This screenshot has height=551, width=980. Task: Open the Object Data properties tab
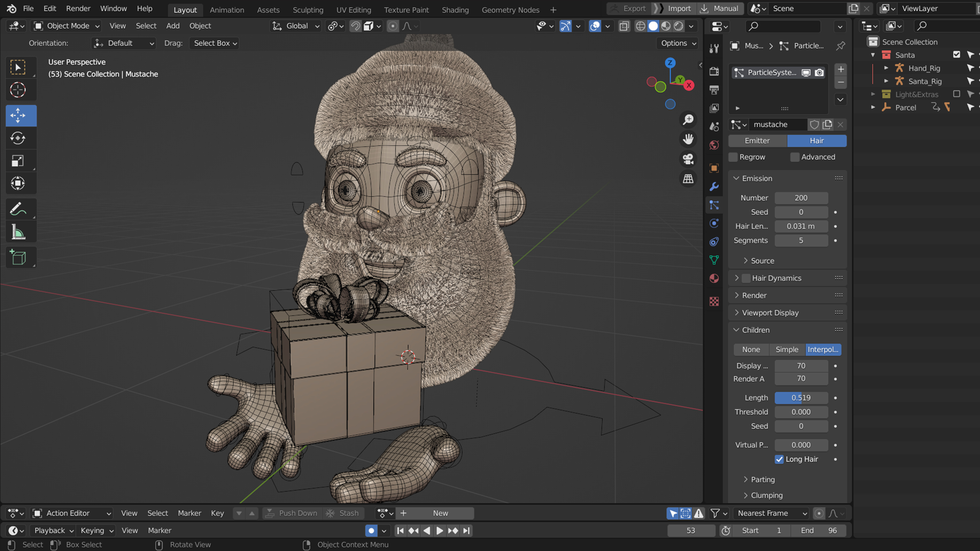(x=714, y=260)
